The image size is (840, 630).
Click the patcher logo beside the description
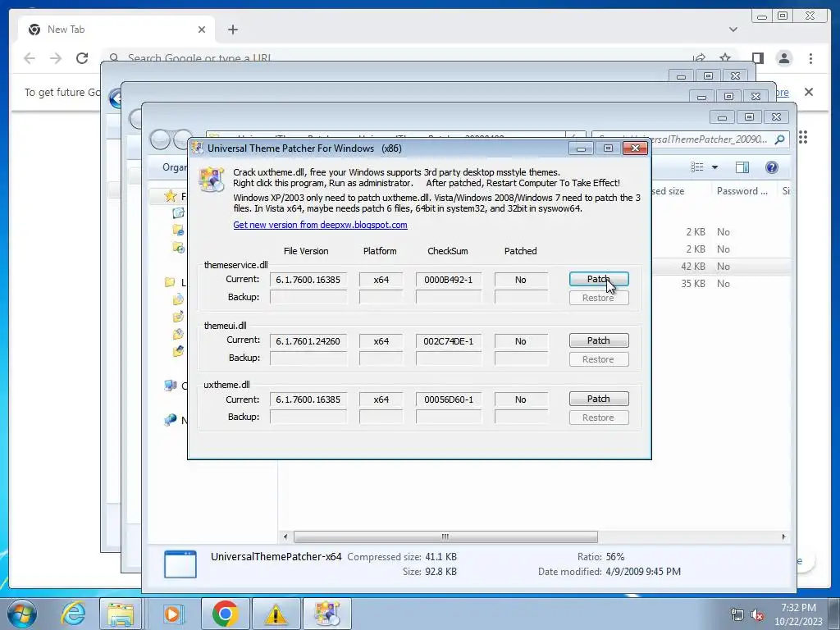[211, 180]
